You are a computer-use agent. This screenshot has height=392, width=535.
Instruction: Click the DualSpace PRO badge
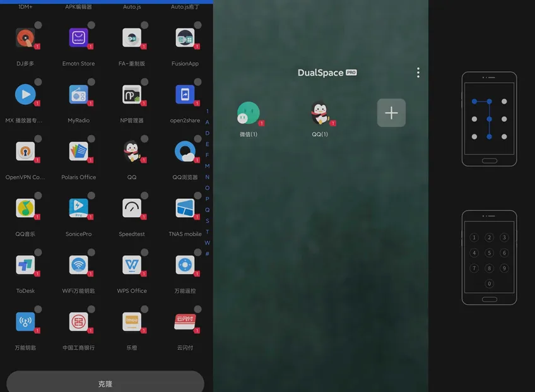click(351, 73)
